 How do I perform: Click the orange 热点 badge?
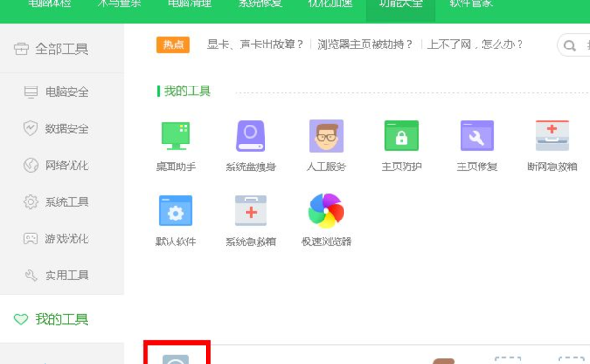point(173,45)
